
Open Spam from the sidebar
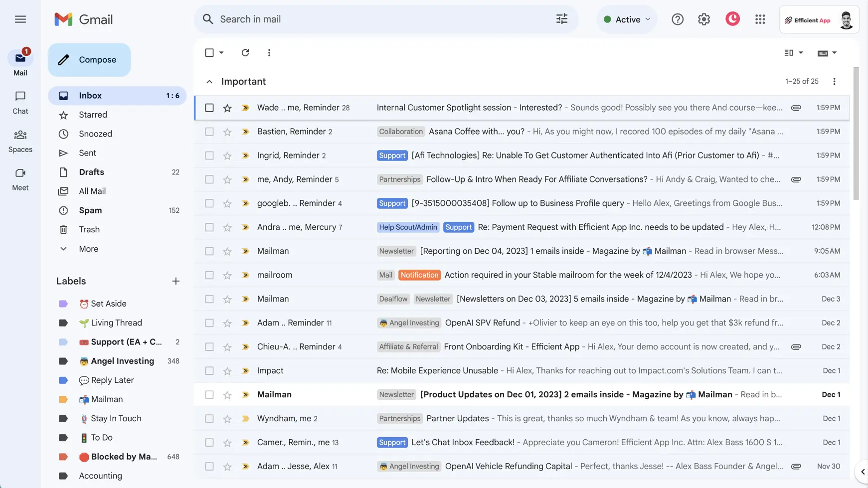[90, 210]
